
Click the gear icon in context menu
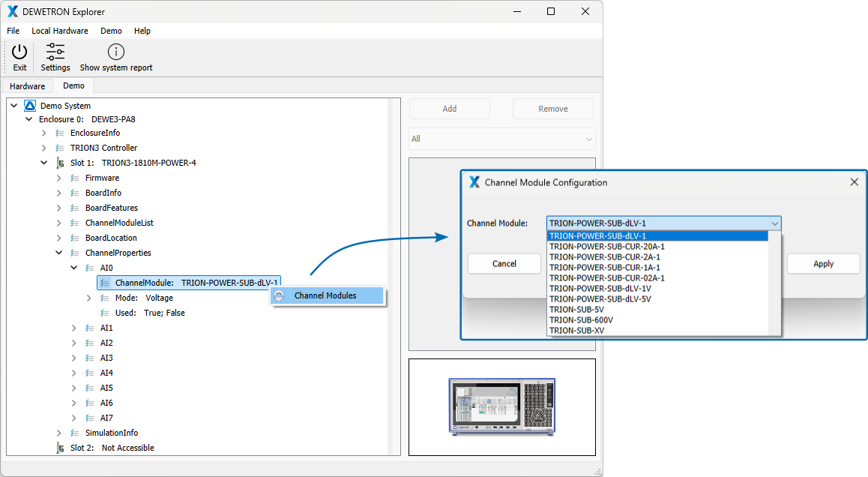[279, 295]
